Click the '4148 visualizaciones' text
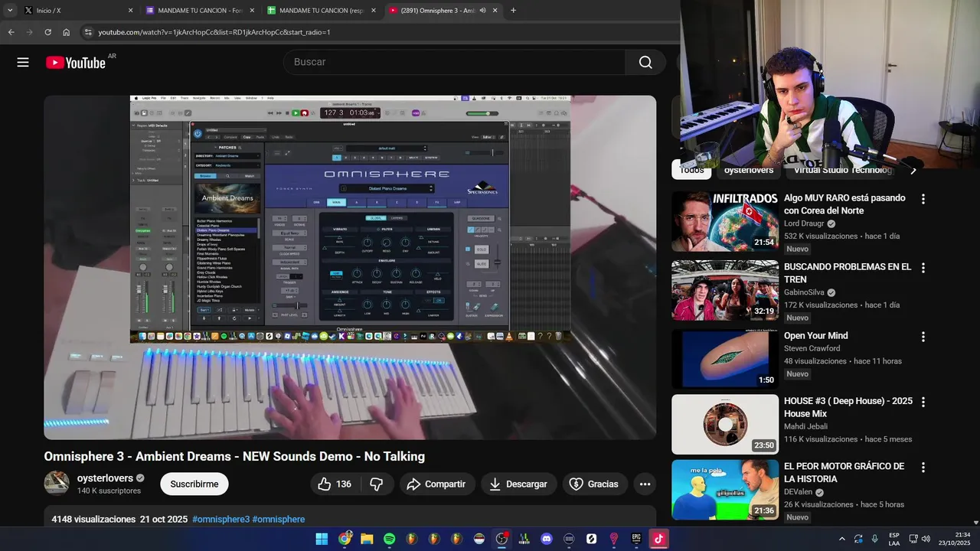This screenshot has width=980, height=551. coord(93,520)
